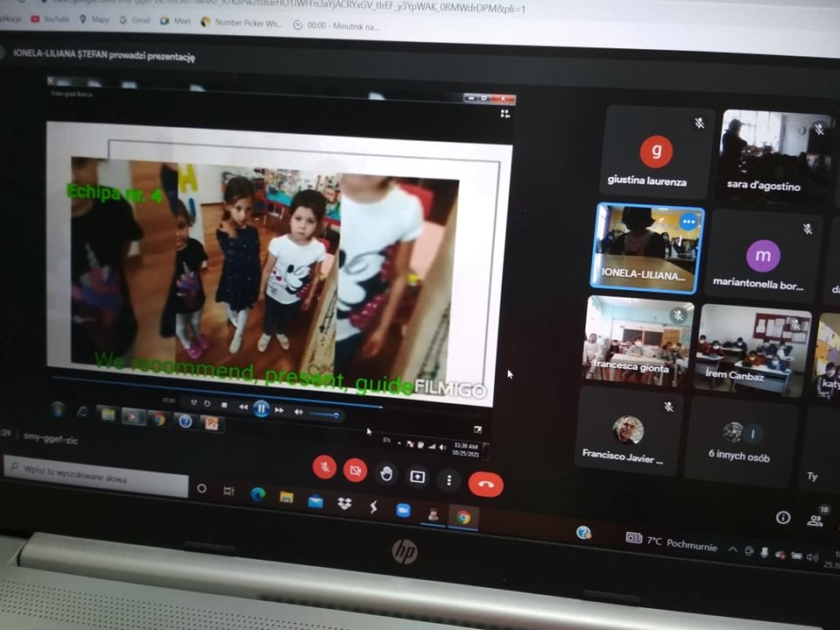Select Francisco Javier participant tile
The width and height of the screenshot is (840, 630).
(x=627, y=433)
